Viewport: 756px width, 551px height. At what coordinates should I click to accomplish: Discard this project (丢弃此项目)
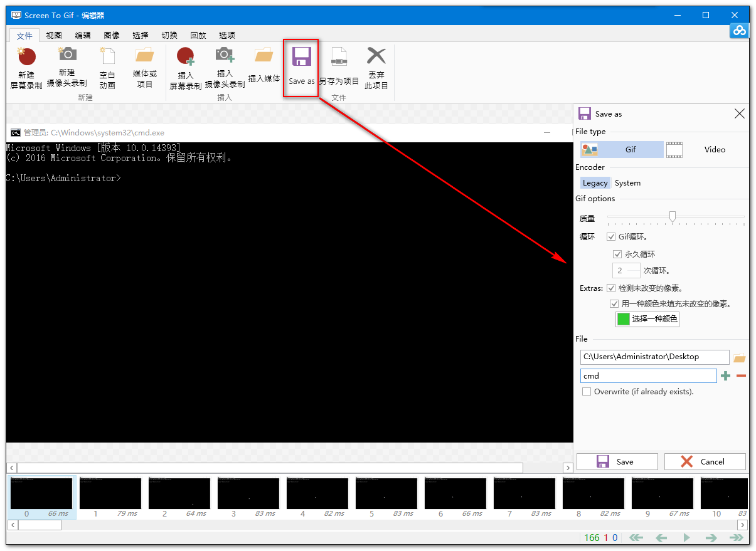click(x=376, y=68)
